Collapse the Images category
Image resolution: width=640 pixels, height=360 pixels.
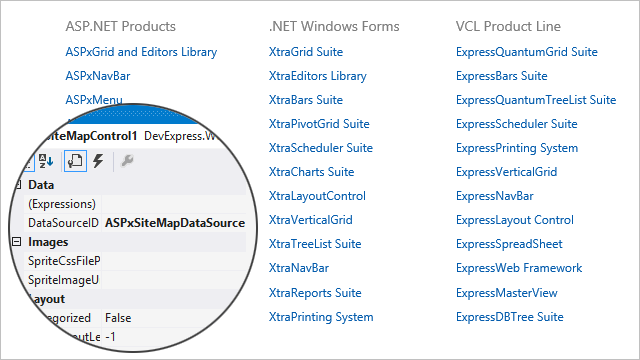click(16, 242)
